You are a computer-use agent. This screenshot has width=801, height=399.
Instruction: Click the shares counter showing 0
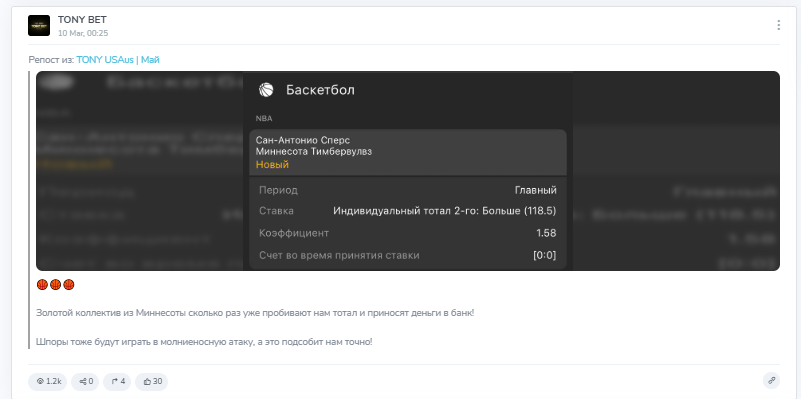85,381
